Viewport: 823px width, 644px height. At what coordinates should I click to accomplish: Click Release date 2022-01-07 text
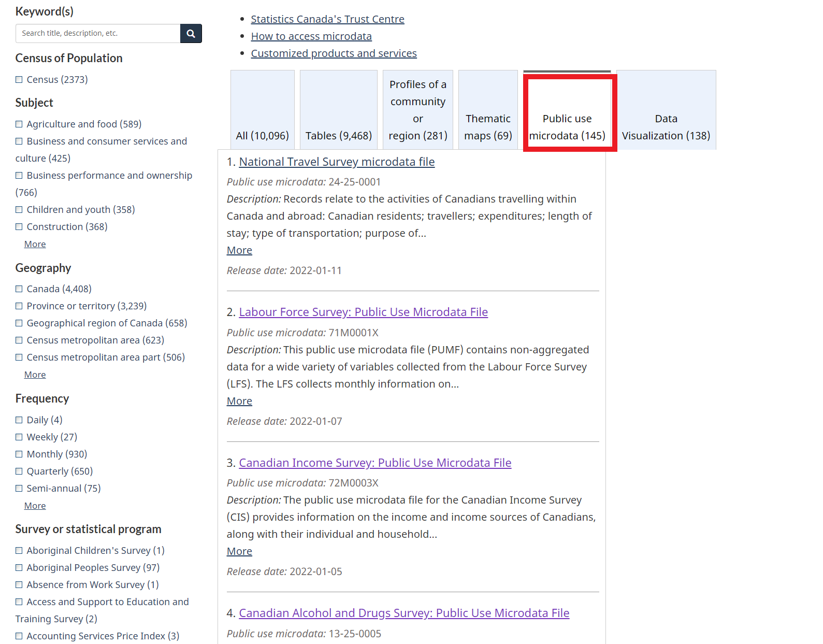(284, 422)
